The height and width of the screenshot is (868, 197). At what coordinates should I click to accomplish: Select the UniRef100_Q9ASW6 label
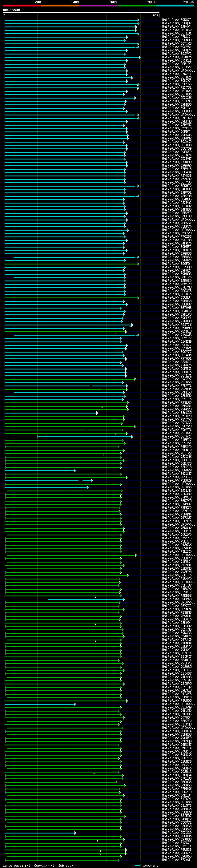177,135
